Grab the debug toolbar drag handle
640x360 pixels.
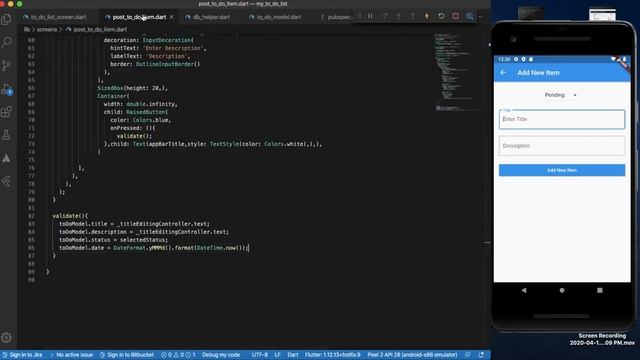[359, 16]
